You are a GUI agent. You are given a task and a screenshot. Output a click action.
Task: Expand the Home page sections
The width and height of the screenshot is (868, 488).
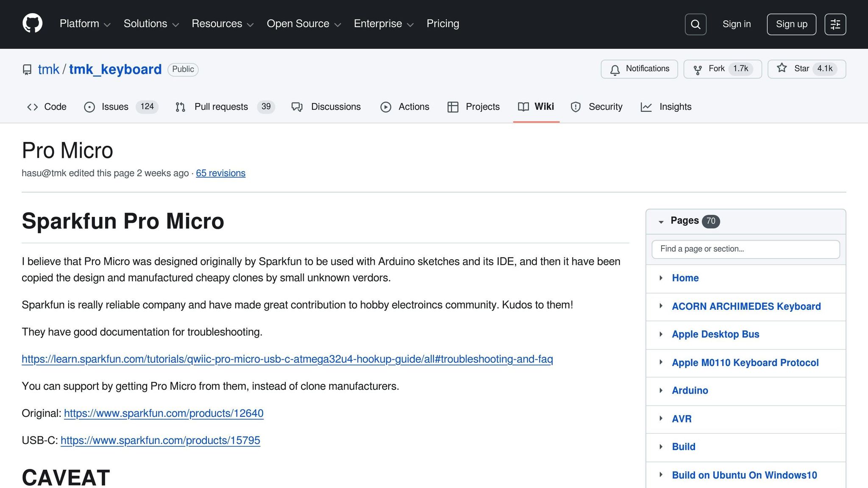(661, 278)
